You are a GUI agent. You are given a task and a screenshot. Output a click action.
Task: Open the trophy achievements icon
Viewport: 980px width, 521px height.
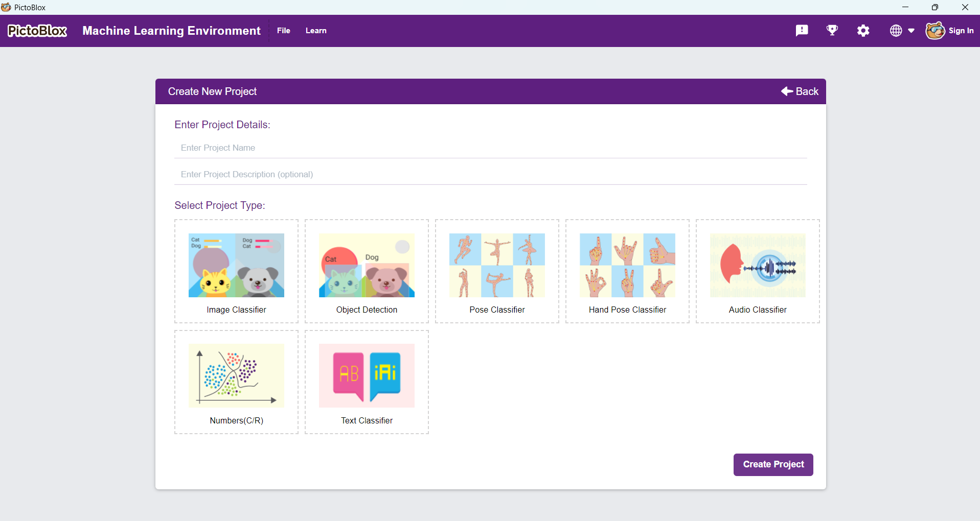(x=832, y=31)
